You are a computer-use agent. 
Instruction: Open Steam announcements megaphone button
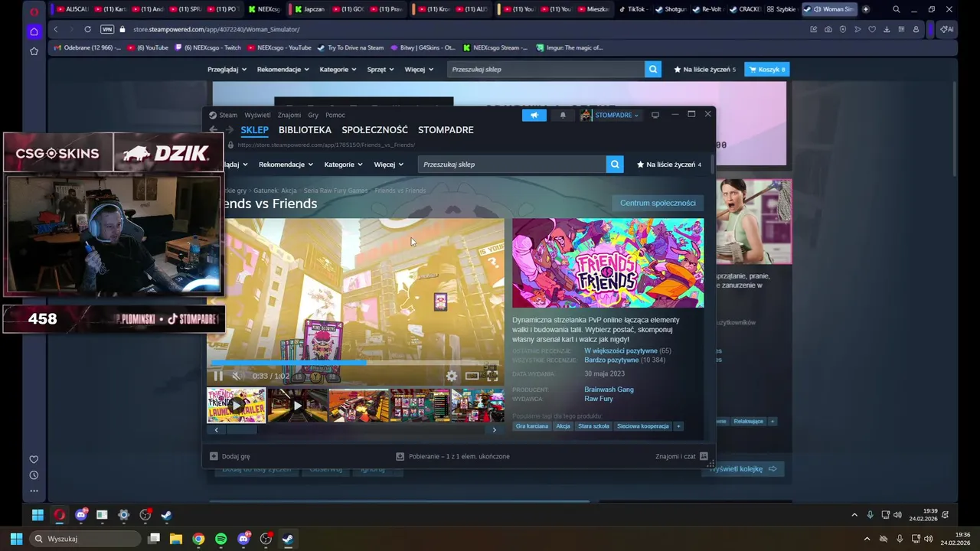click(x=534, y=115)
